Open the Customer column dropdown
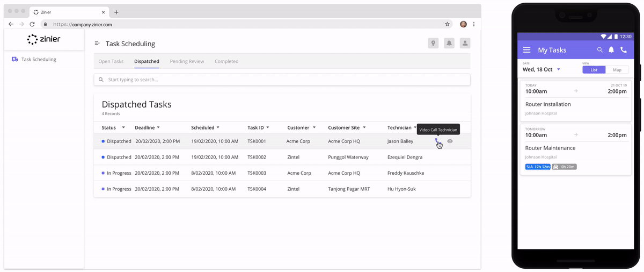644x272 pixels. (314, 128)
